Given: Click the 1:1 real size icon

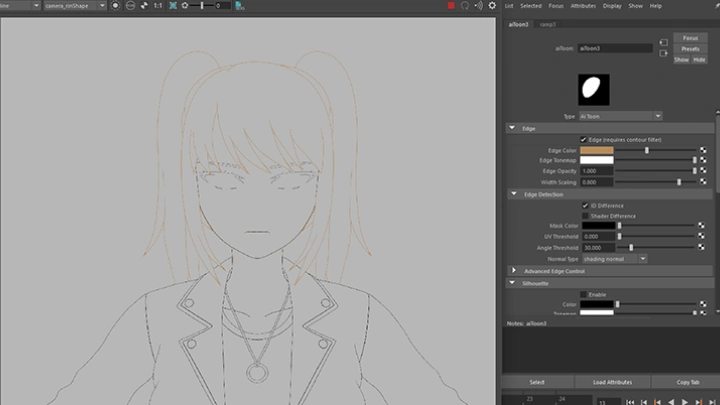Looking at the screenshot, I should point(158,6).
